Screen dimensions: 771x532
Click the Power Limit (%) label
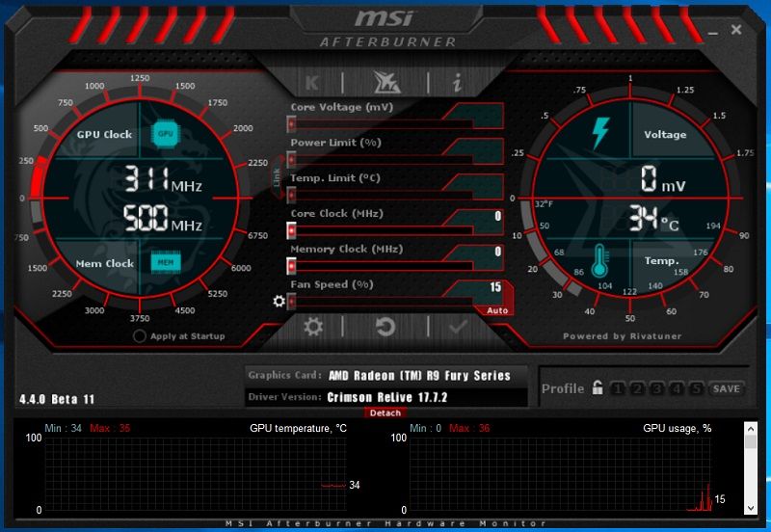335,143
